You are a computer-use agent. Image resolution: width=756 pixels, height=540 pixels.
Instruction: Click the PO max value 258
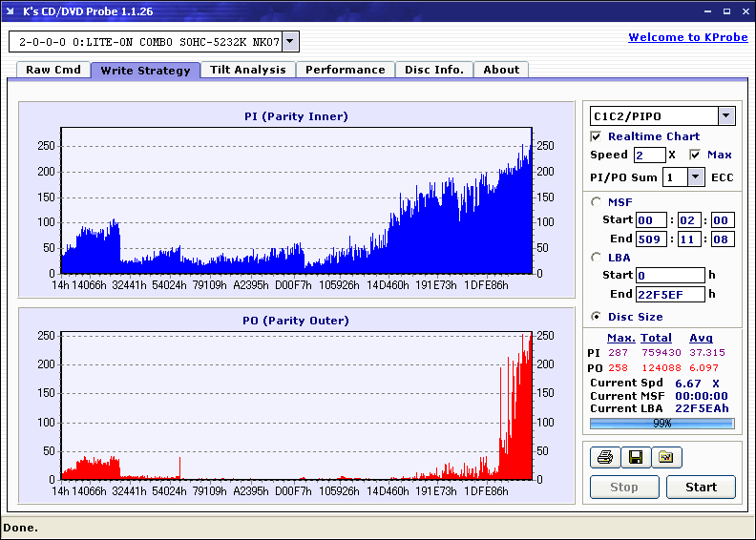[x=618, y=367]
